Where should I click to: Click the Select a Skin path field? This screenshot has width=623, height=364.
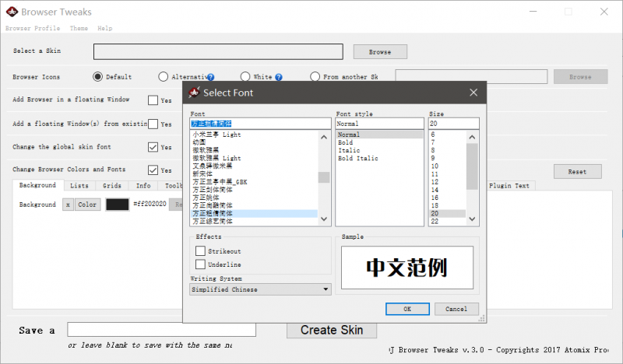218,51
